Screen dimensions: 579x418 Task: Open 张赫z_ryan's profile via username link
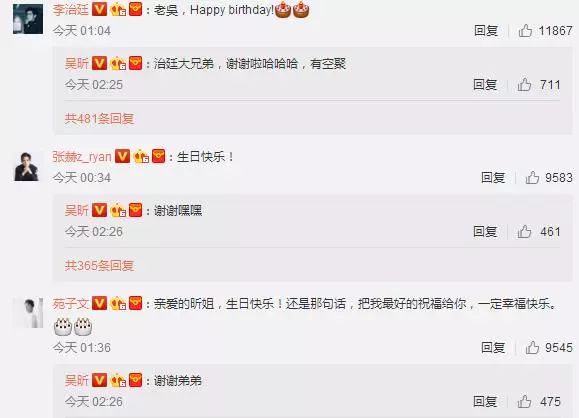pyautogui.click(x=82, y=157)
